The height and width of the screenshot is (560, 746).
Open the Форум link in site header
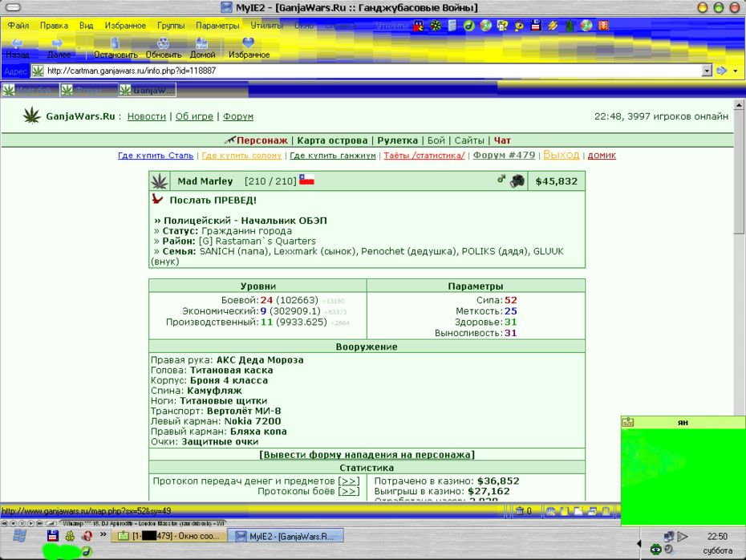238,116
